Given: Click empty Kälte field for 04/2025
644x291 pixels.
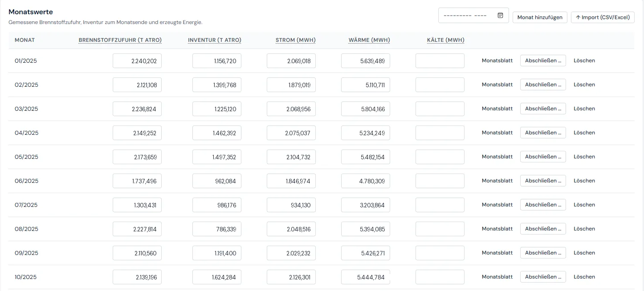Looking at the screenshot, I should (440, 133).
